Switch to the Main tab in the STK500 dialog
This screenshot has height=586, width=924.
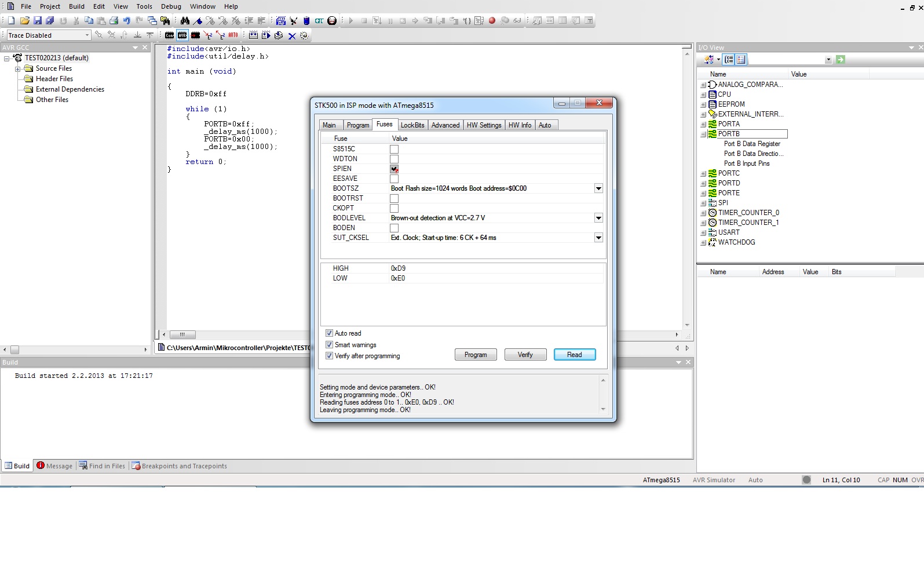coord(329,125)
